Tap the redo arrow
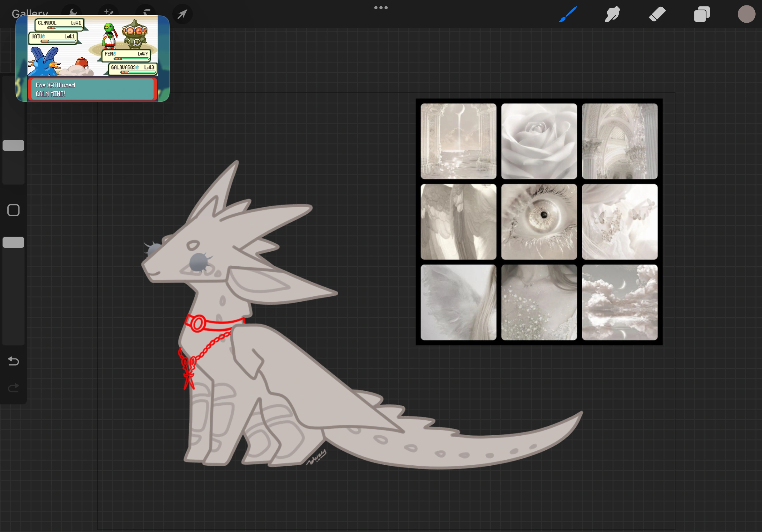Screen dimensions: 762x532 coord(13,388)
